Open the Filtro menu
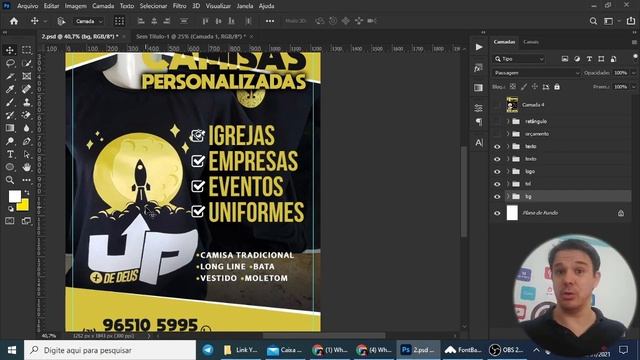Viewport: 640px width, 360px height. click(x=179, y=6)
